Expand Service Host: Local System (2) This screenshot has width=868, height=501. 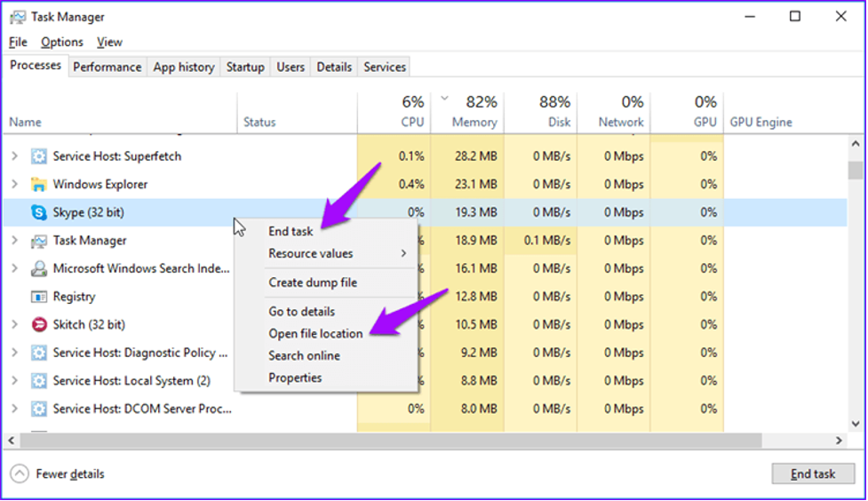tap(15, 381)
